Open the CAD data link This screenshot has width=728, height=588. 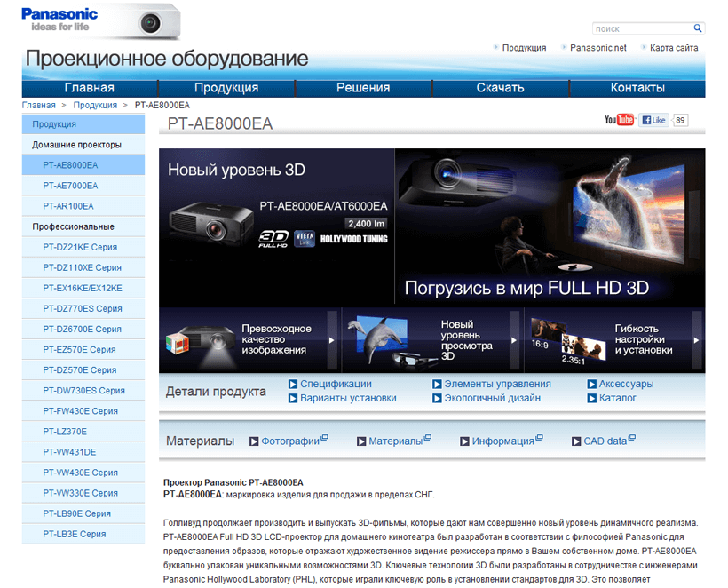click(605, 441)
